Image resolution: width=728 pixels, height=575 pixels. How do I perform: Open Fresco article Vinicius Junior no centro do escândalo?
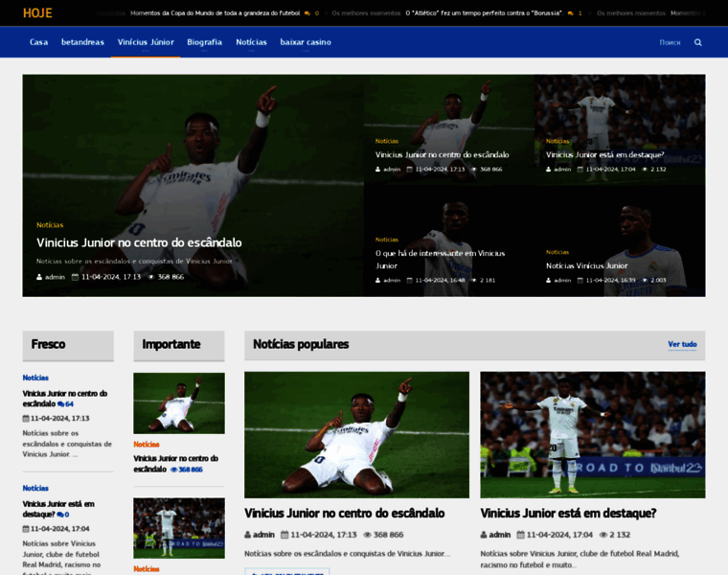click(64, 399)
